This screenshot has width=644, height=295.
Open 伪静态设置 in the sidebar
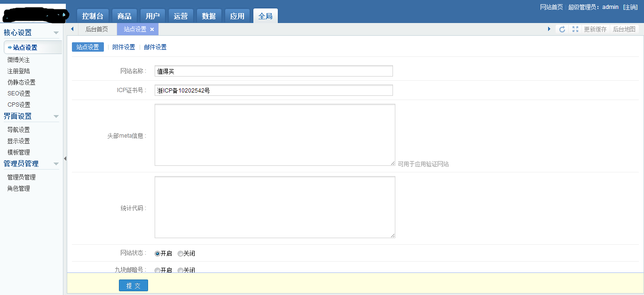[21, 83]
